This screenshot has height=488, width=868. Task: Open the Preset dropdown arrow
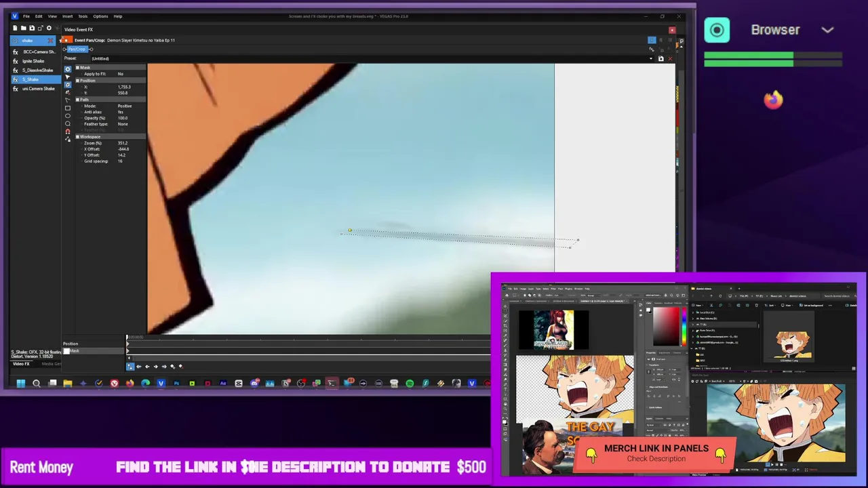651,58
